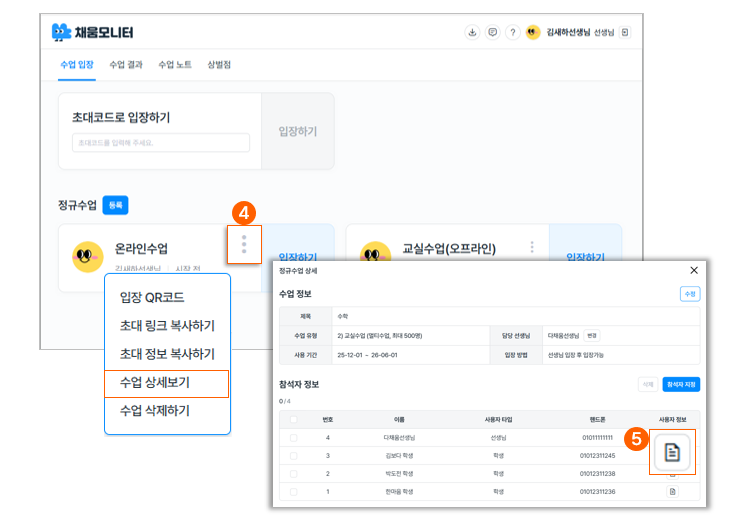Viewport: 733px width, 530px height.
Task: Click the 채움모니터 logo
Action: pos(93,32)
